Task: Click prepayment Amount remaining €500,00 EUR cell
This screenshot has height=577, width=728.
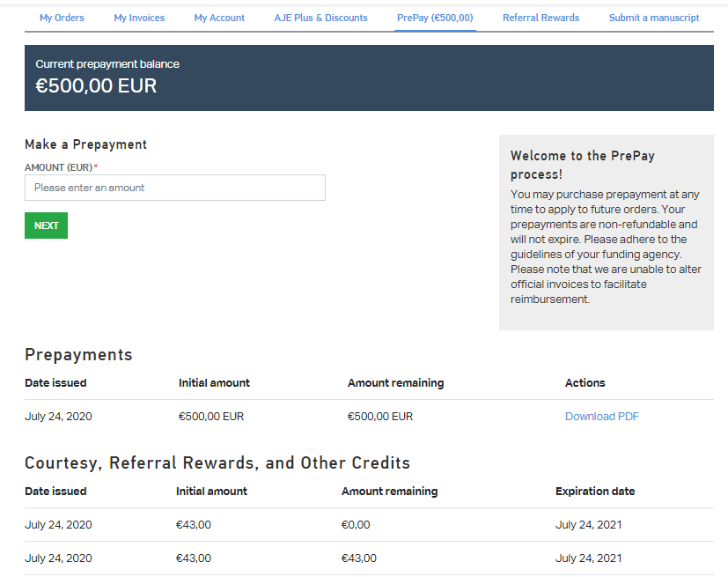Action: [380, 417]
